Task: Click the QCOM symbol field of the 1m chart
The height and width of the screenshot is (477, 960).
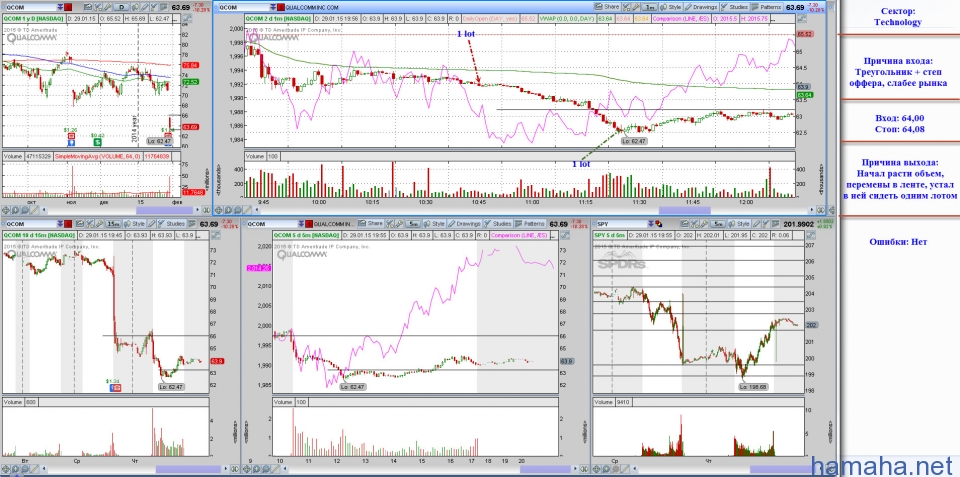Action: (x=242, y=7)
